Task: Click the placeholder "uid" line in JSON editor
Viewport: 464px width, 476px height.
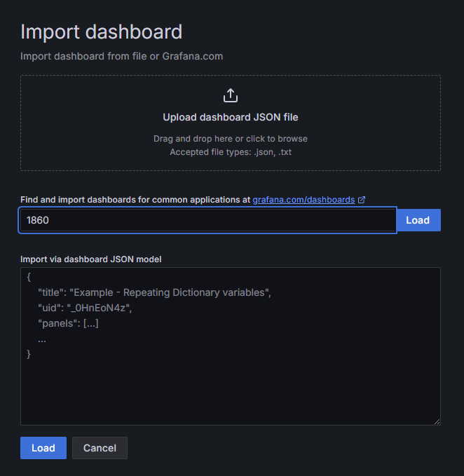Action: pyautogui.click(x=85, y=308)
